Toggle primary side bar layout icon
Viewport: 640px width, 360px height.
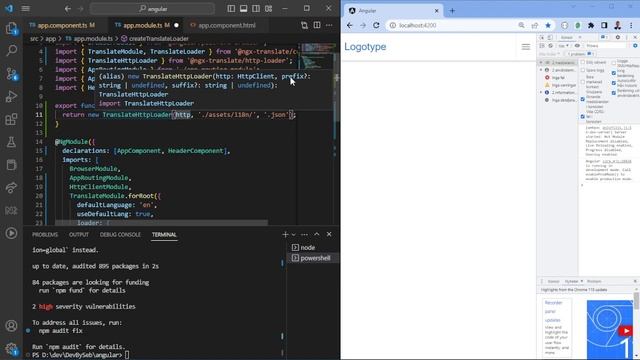(231, 8)
